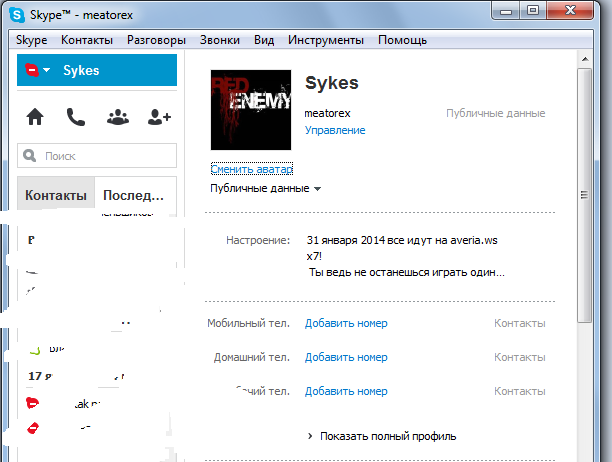Click the search magnifier icon
Image resolution: width=612 pixels, height=462 pixels.
click(x=31, y=156)
